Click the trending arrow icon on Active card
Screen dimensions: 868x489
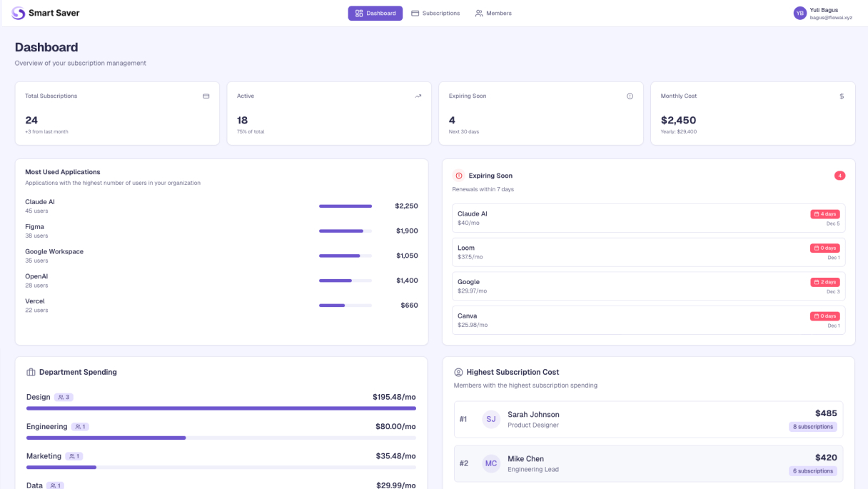coord(418,96)
